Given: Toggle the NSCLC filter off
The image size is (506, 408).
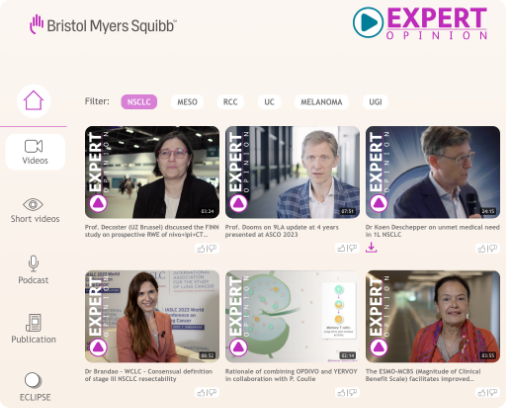Looking at the screenshot, I should tap(139, 102).
